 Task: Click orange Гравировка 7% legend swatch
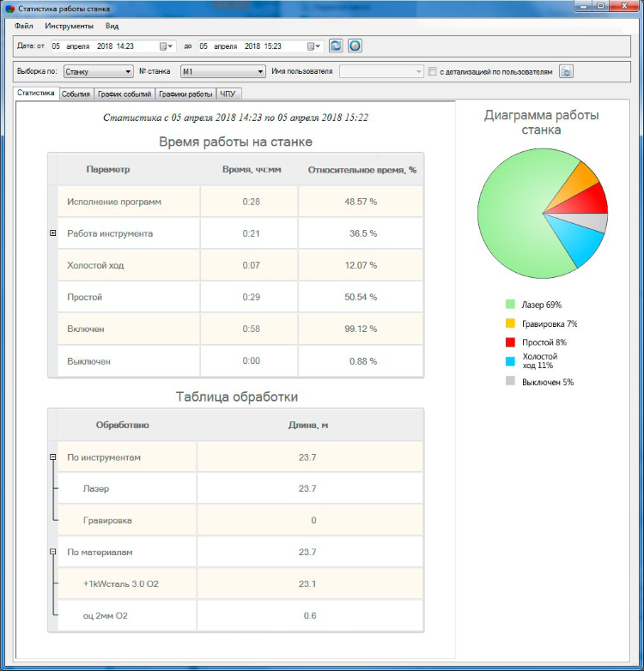point(510,323)
